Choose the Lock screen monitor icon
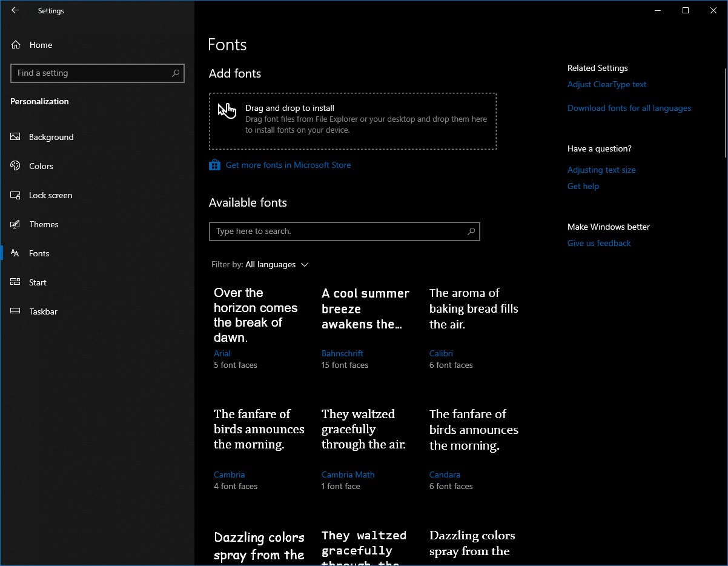 coord(16,195)
